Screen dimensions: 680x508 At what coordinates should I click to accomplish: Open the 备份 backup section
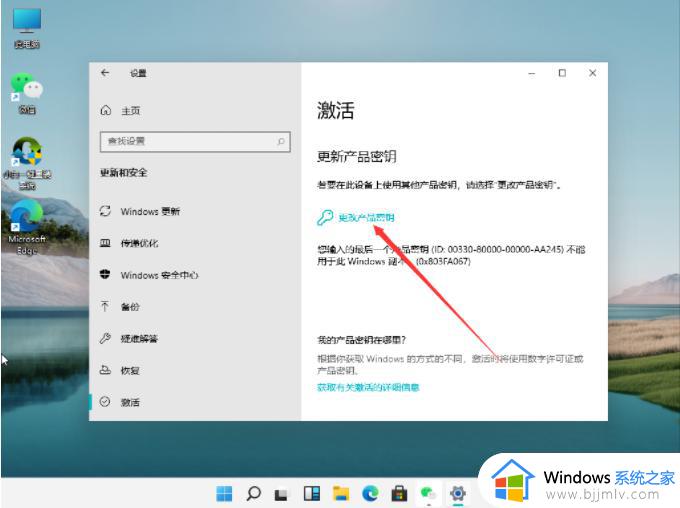coord(130,307)
